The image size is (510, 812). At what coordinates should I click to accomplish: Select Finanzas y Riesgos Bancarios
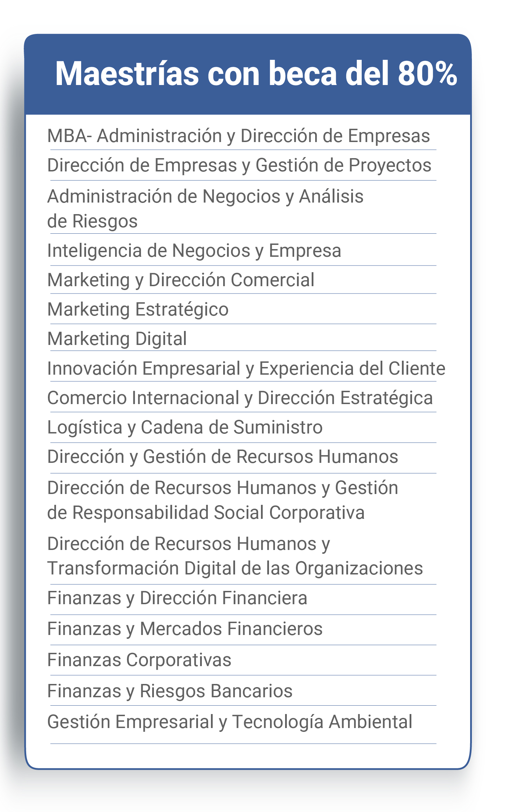170,691
